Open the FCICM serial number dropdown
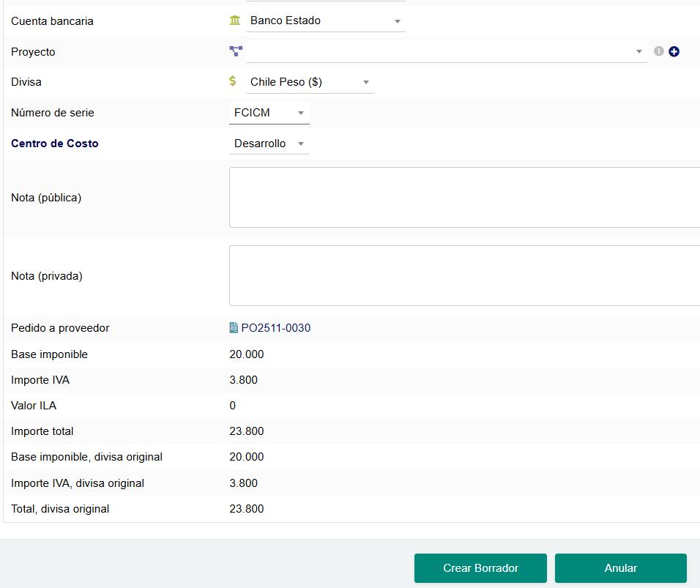Screen dimensions: 700x588 269,113
